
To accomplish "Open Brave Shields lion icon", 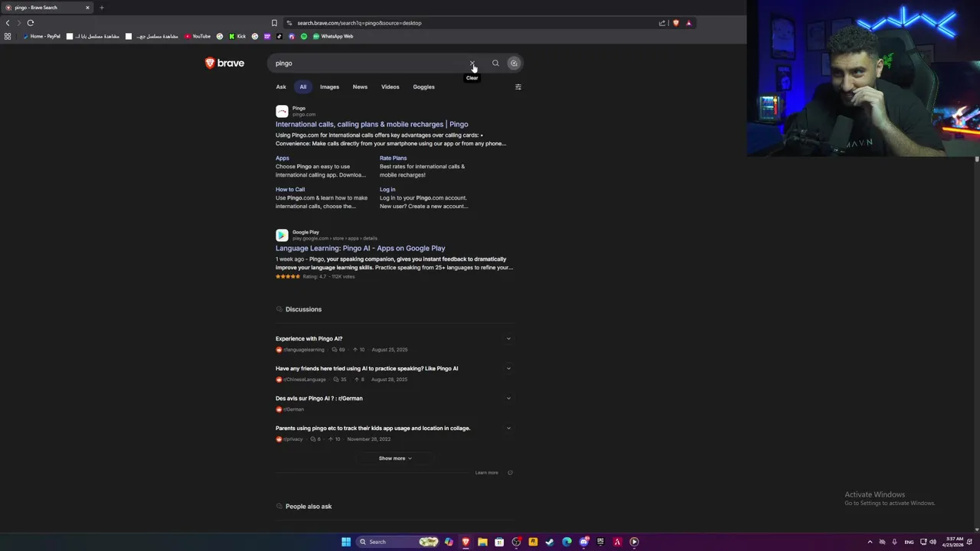I will click(x=676, y=23).
